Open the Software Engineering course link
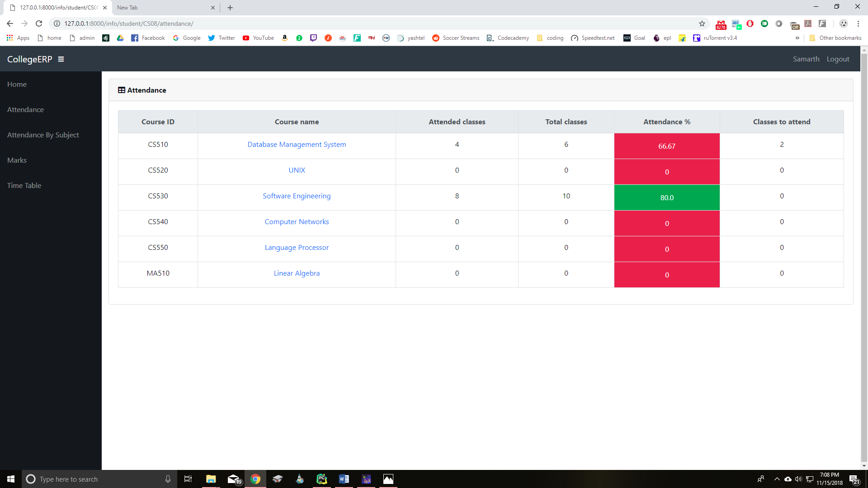This screenshot has height=488, width=868. (x=297, y=196)
